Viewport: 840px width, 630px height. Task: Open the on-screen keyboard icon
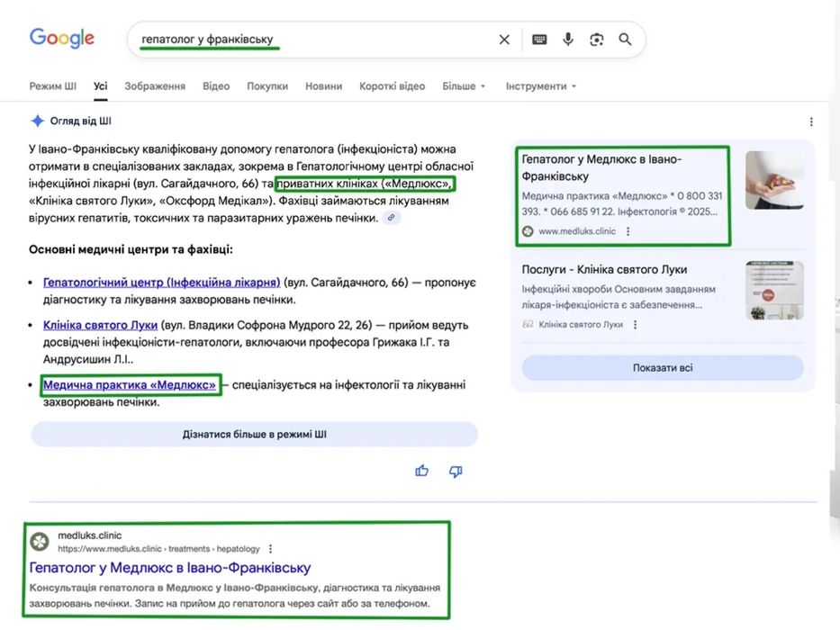(x=539, y=40)
